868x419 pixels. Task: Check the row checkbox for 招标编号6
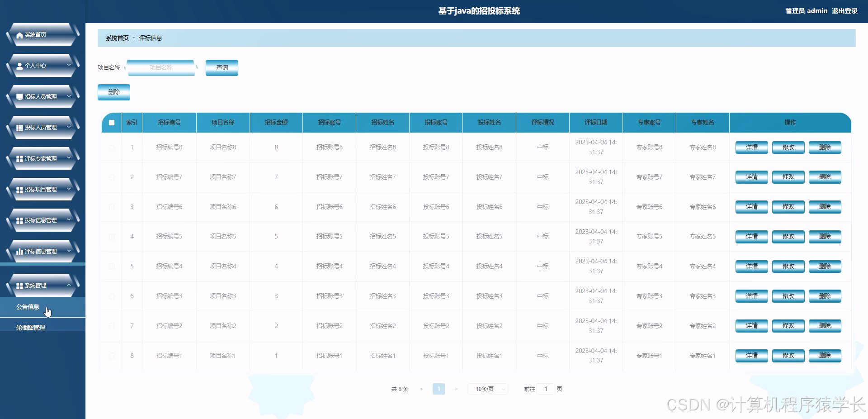point(112,207)
